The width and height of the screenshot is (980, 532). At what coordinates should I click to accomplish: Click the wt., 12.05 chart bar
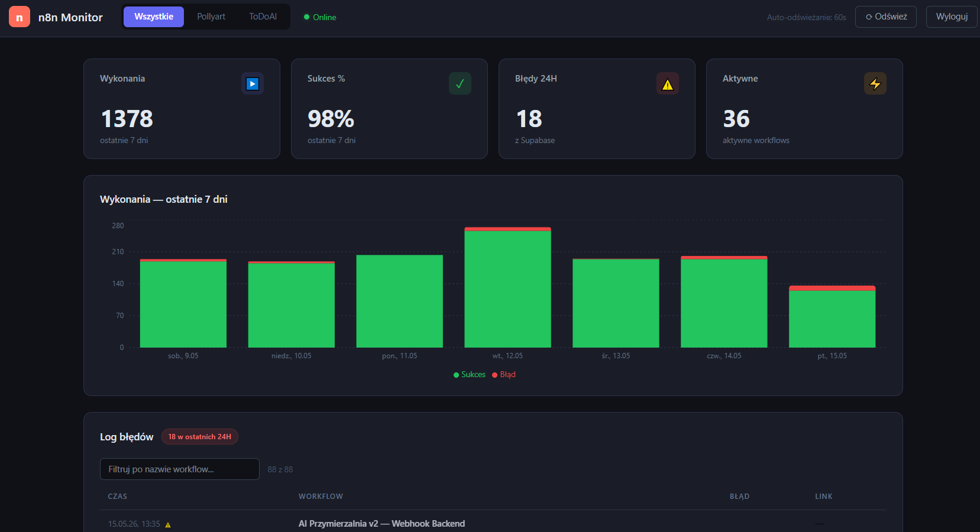coord(508,287)
